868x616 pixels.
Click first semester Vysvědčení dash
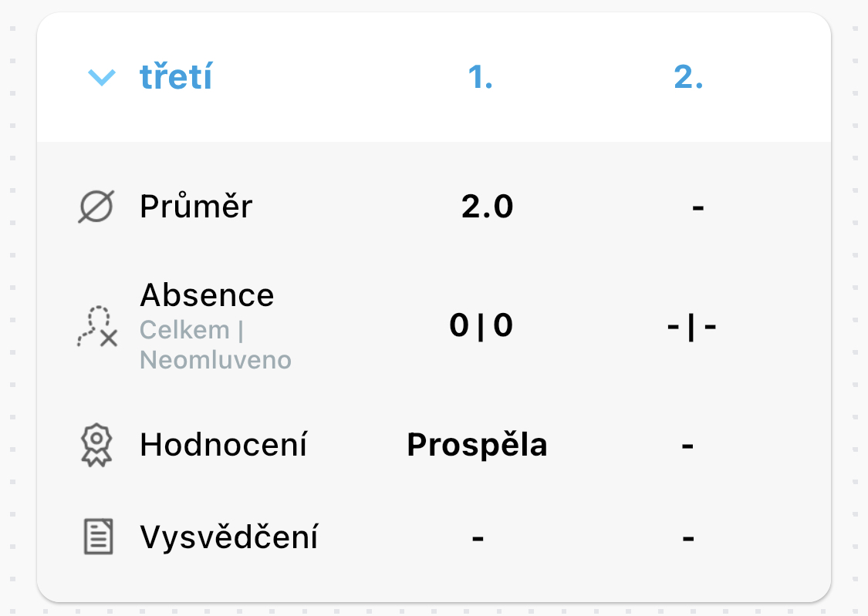tap(478, 537)
